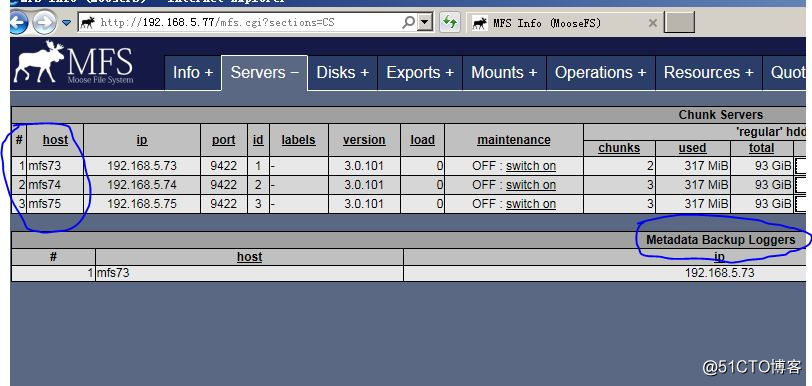Open the Mounts + section tab
Screen dimensions: 812x386
coord(504,73)
